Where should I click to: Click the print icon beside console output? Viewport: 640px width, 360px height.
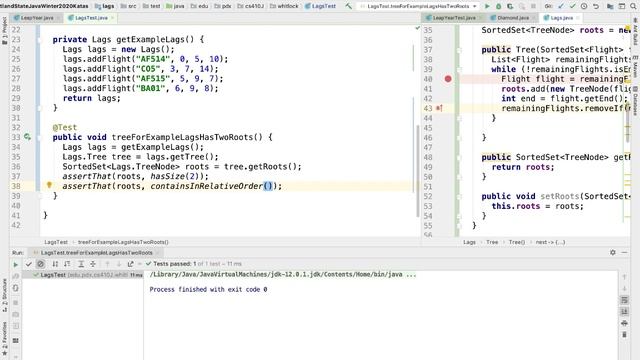(624, 323)
